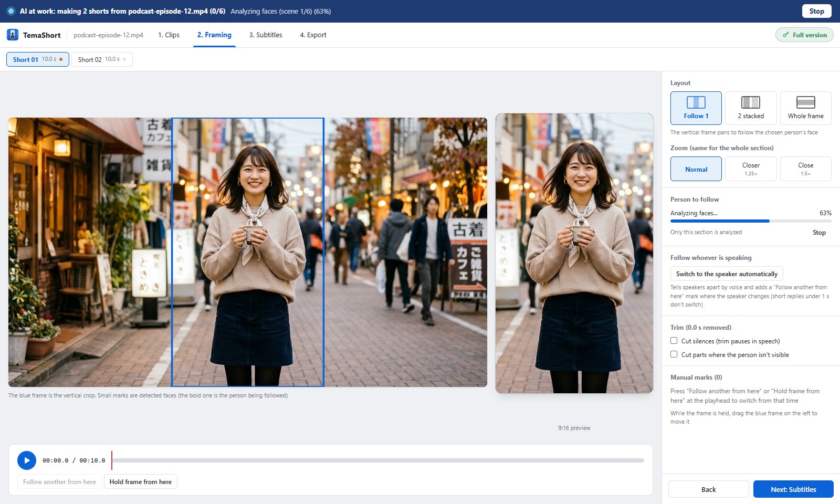This screenshot has width=840, height=504.
Task: Enable Cut parts where person isn't visible
Action: coord(674,354)
